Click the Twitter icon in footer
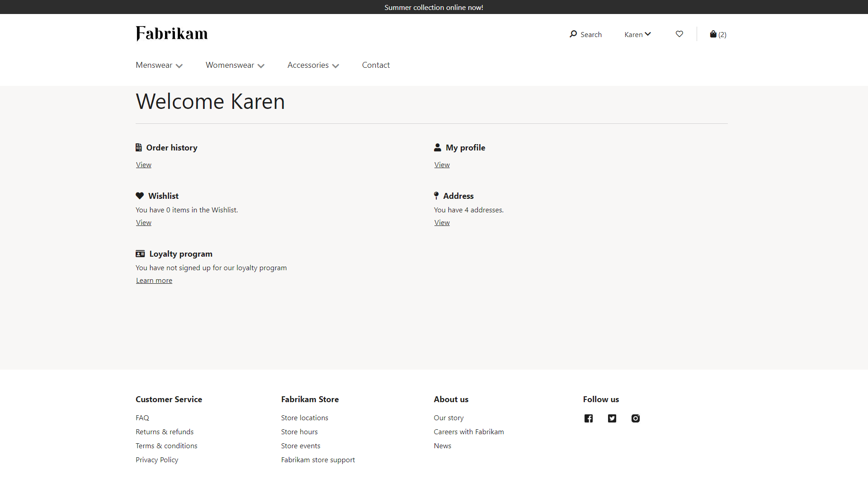Screen dimensions: 868x488 click(x=612, y=418)
